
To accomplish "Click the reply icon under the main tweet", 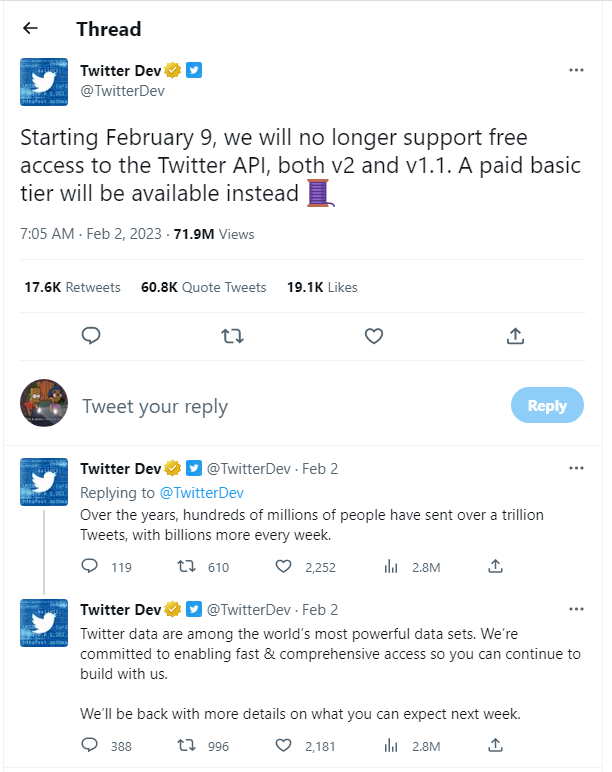I will click(x=91, y=336).
